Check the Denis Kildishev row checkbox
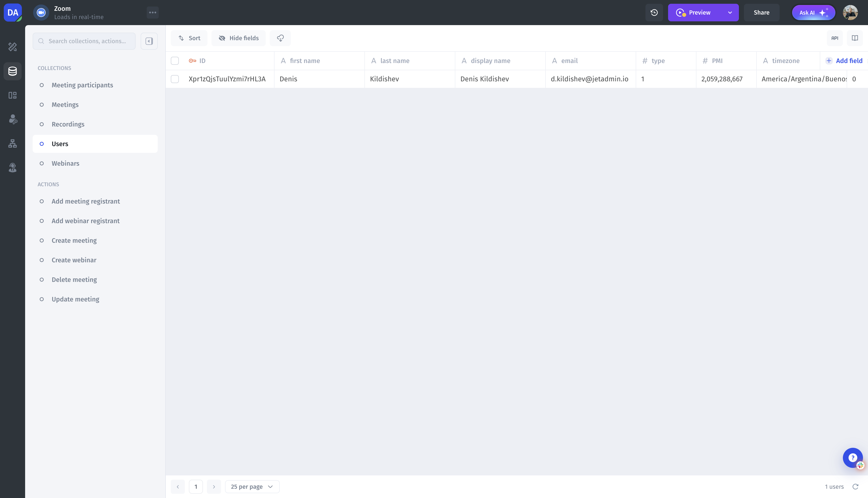The image size is (868, 498). coord(175,79)
